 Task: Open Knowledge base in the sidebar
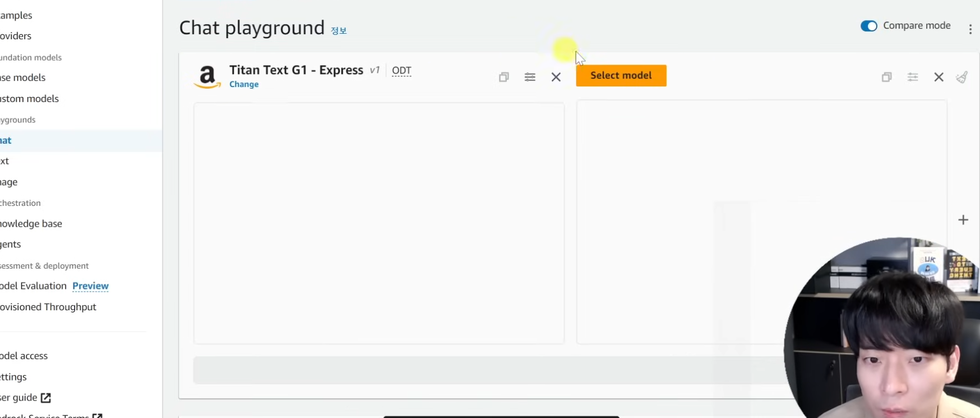[31, 223]
